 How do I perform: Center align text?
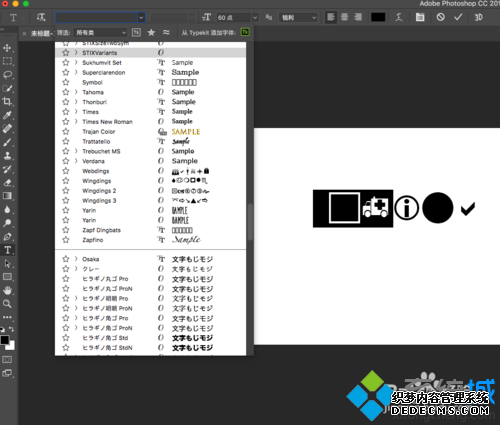tap(344, 17)
